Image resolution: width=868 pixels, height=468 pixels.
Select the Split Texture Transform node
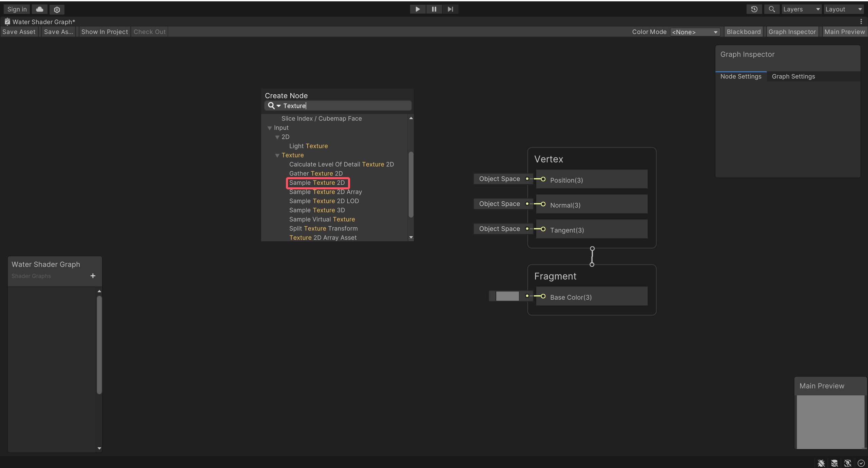pos(323,228)
